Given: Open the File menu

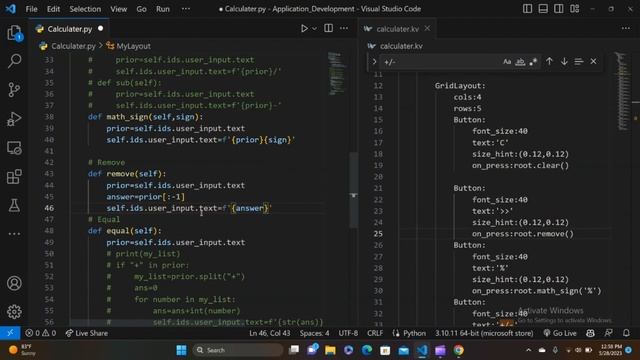Looking at the screenshot, I should pos(31,9).
